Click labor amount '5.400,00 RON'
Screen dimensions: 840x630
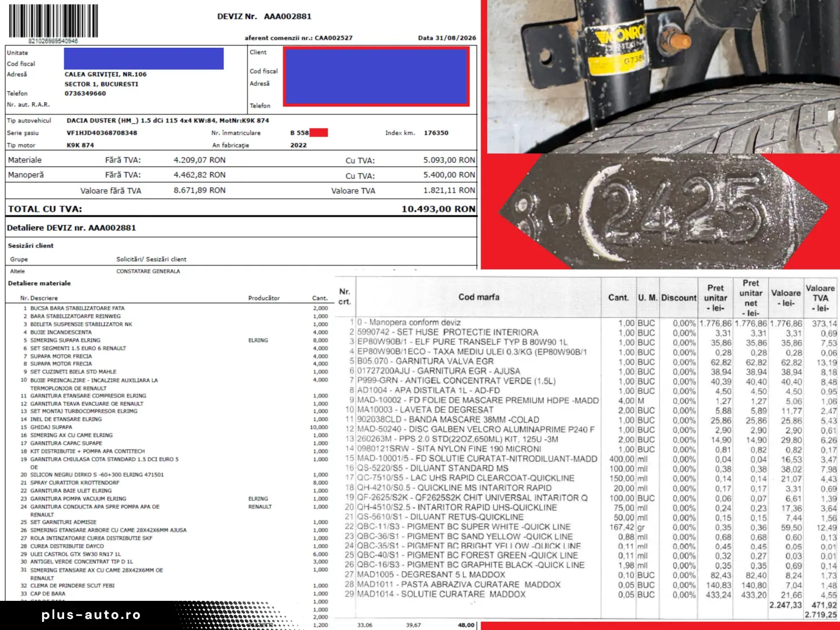[449, 175]
